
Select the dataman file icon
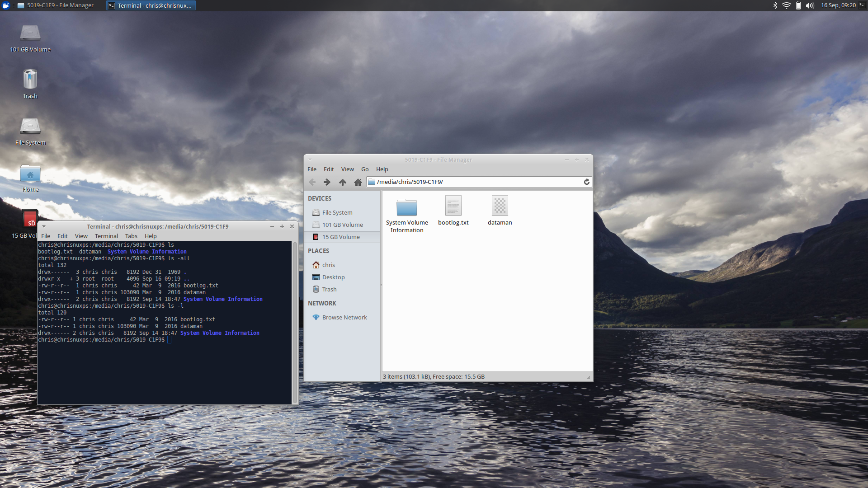point(500,206)
